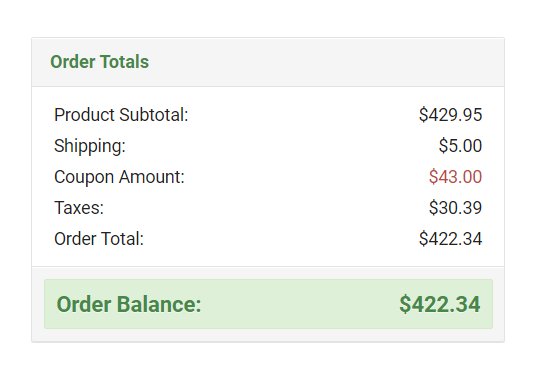Click the word Amount in Coupon row
Screen dimensions: 556x387
pos(151,177)
